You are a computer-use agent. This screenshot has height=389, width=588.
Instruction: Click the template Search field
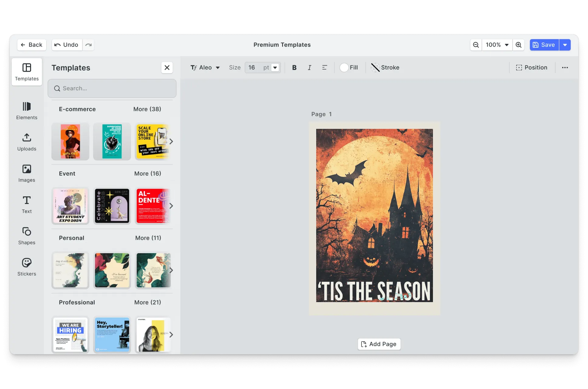(x=112, y=88)
